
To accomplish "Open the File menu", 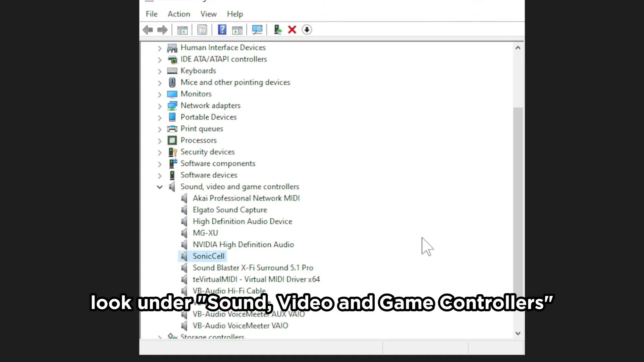I will pyautogui.click(x=152, y=14).
